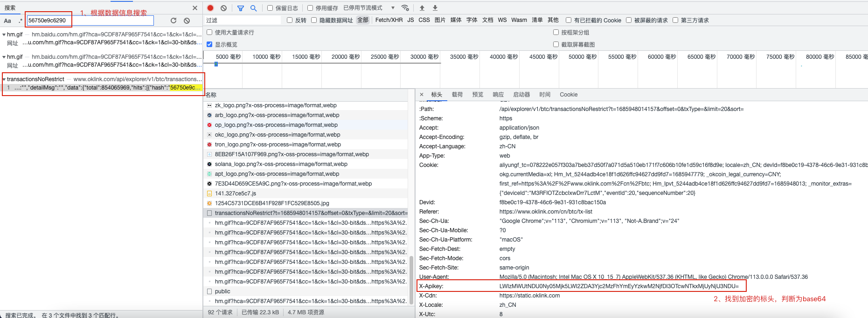The height and width of the screenshot is (318, 868).
Task: Switch to the 响应 tab
Action: 498,95
